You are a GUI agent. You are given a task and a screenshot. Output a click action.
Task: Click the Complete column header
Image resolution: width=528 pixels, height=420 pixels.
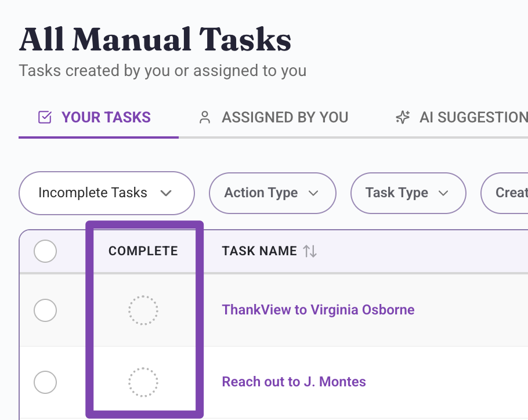tap(143, 251)
